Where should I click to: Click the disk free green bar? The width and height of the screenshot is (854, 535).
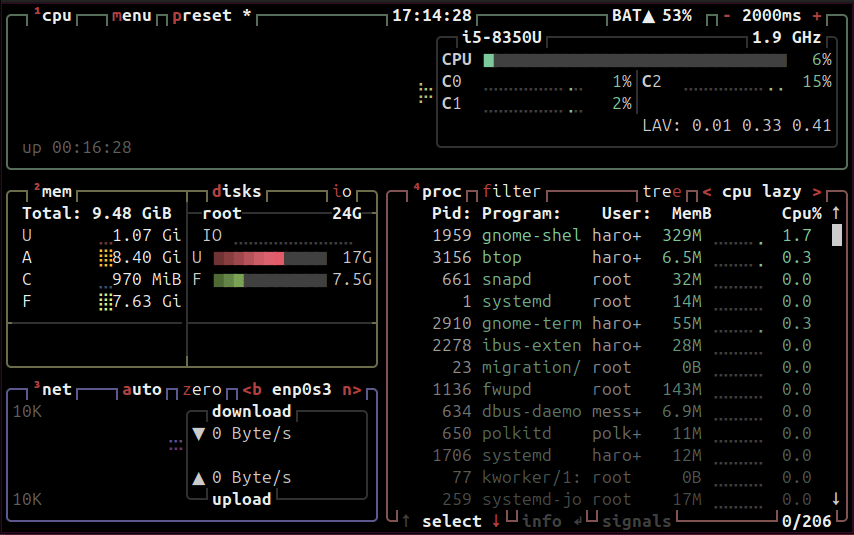[229, 280]
